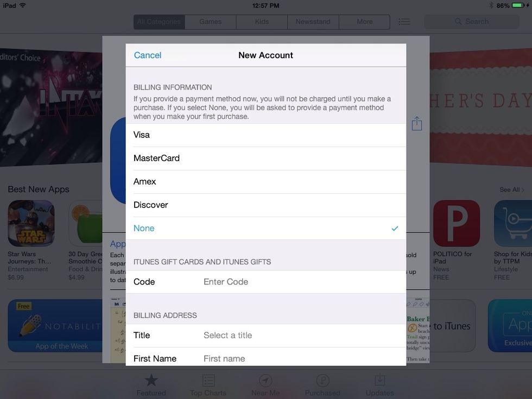532x399 pixels.
Task: Switch to the Featured star icon
Action: (x=151, y=383)
